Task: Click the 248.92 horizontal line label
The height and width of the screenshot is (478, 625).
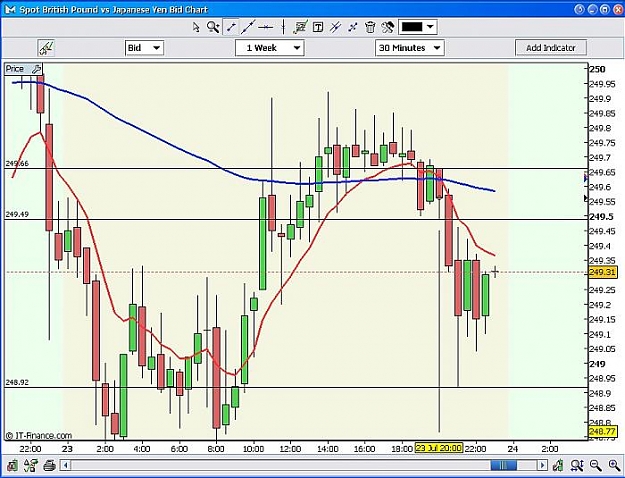Action: pos(17,382)
